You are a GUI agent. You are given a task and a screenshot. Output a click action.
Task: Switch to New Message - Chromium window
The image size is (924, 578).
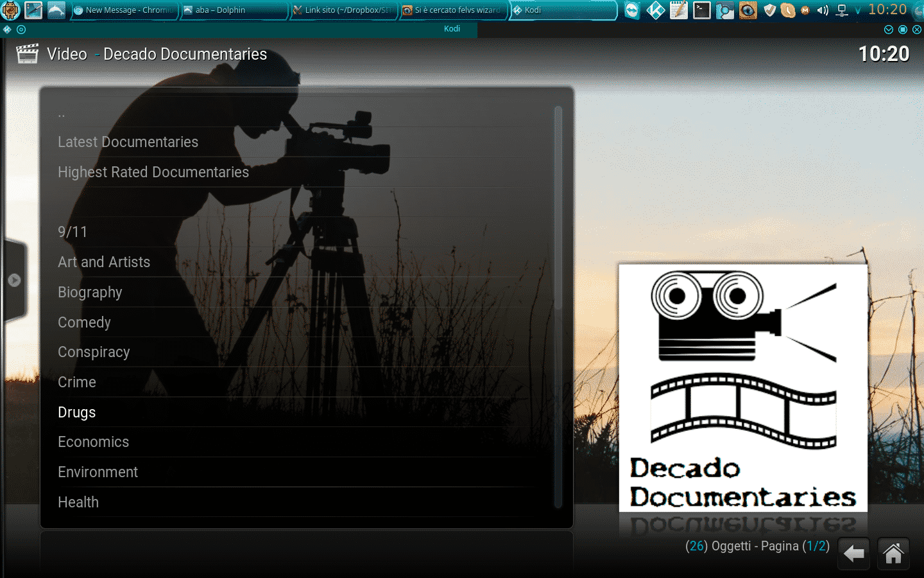[x=124, y=10]
